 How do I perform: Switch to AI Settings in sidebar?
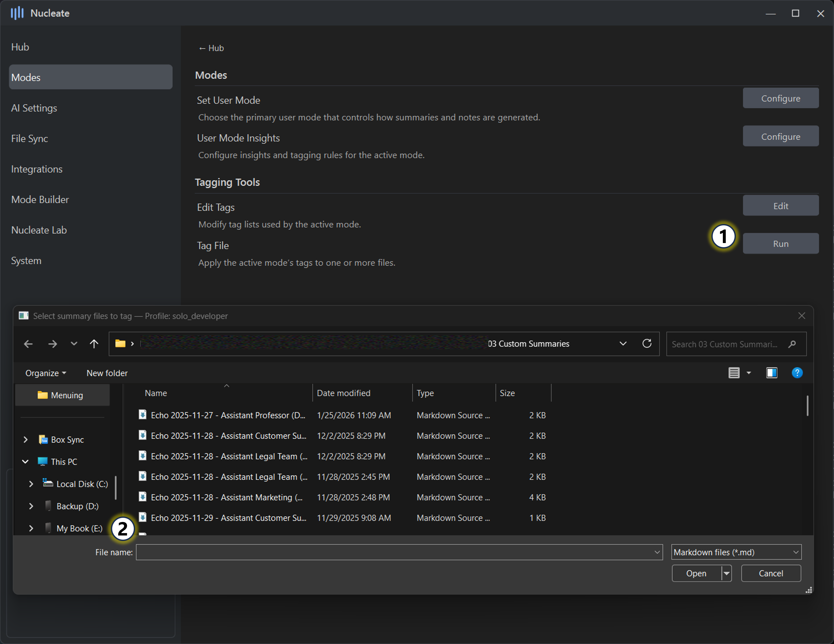tap(34, 108)
